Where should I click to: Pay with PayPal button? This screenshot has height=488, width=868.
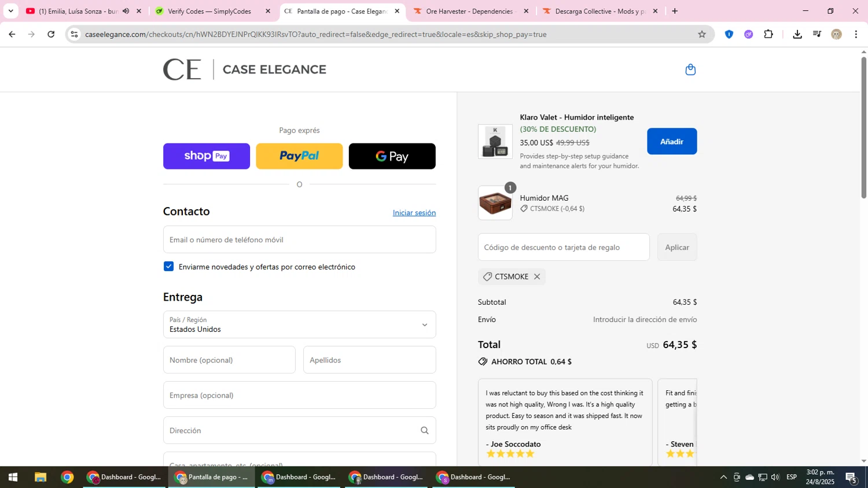click(x=299, y=156)
